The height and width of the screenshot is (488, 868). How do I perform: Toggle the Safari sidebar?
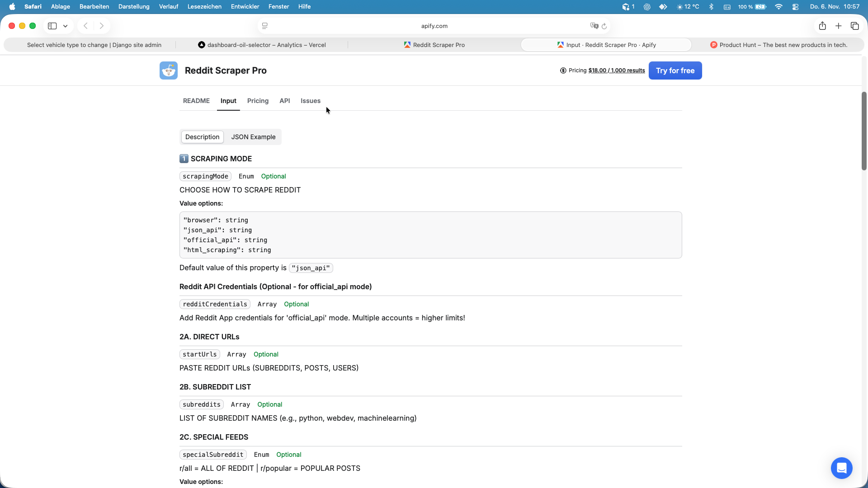pos(52,26)
